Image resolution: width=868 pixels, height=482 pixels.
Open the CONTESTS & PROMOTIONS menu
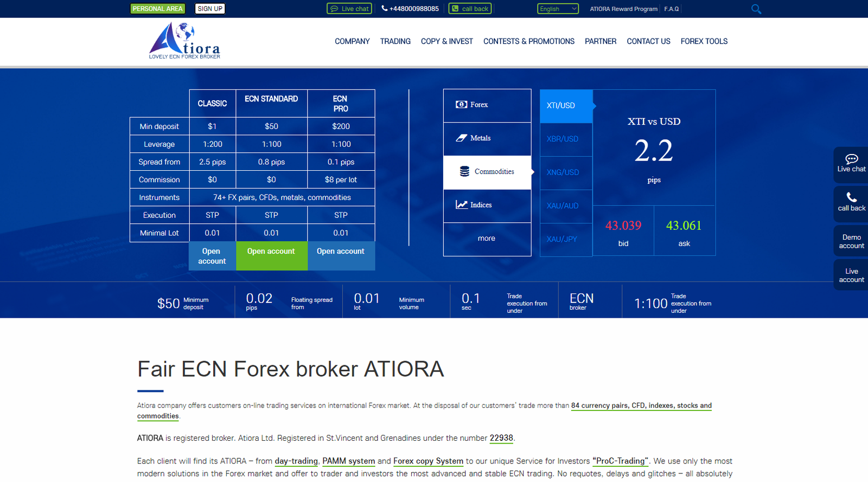coord(529,41)
